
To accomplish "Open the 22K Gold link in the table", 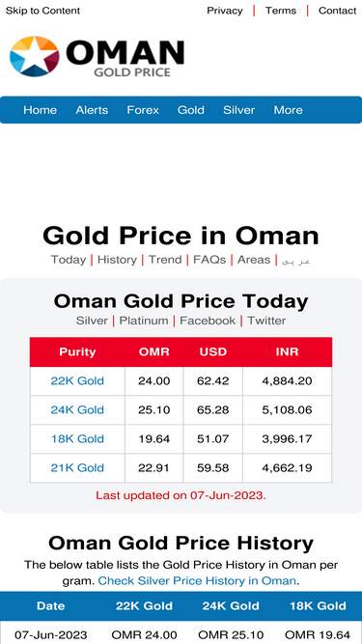I will click(x=77, y=380).
